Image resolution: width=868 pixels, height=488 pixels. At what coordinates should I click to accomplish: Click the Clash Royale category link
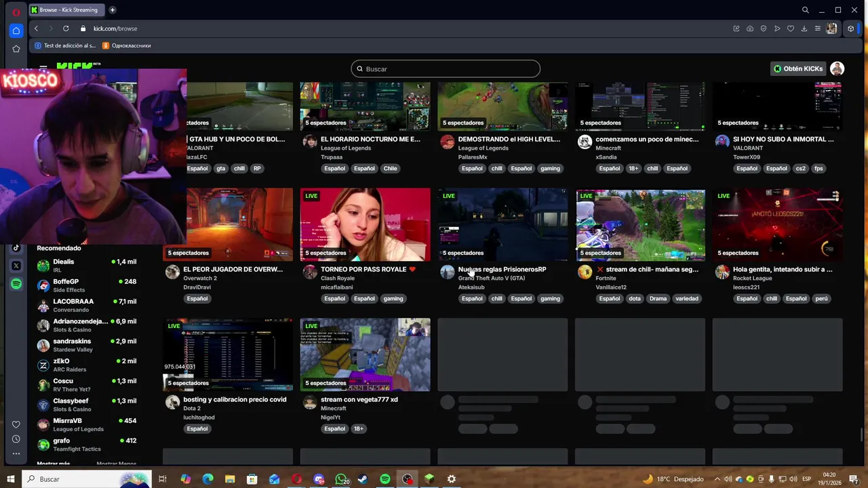pos(338,278)
